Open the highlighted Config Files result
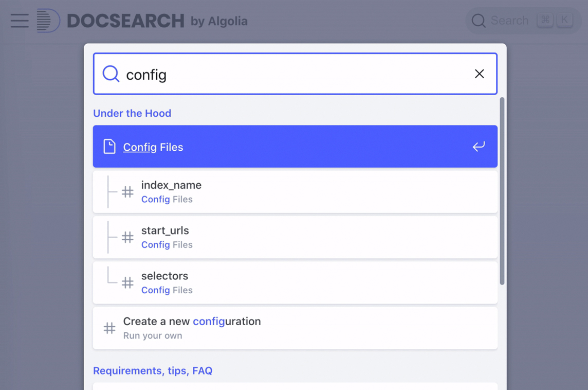 [295, 147]
